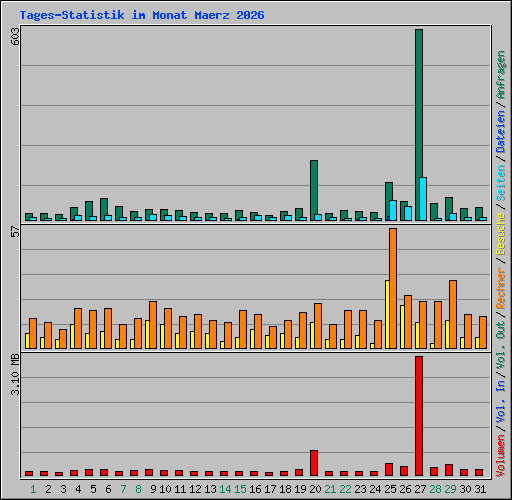Click the 3.10 MB volume axis label

pyautogui.click(x=15, y=374)
